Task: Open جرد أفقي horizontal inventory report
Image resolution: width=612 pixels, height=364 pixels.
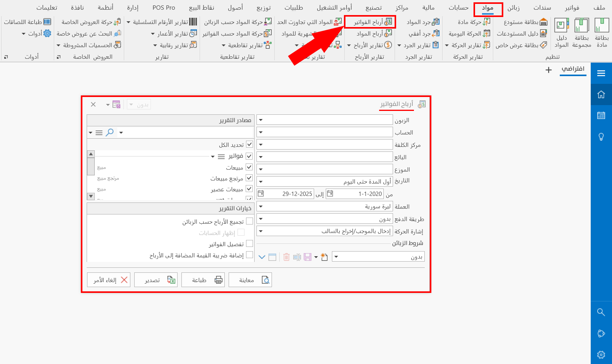Action: (x=424, y=34)
